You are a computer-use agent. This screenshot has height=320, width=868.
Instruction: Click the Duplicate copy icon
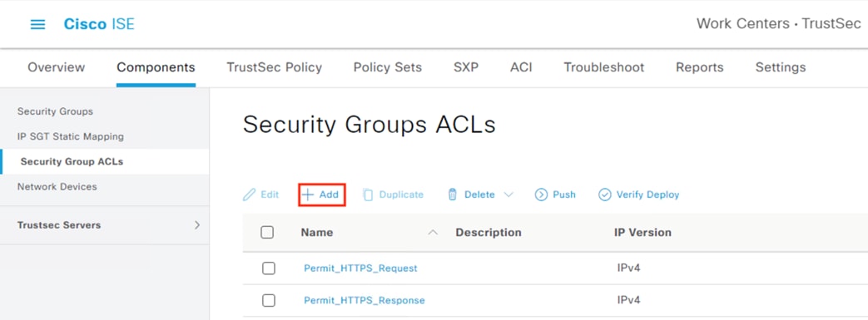coord(368,194)
